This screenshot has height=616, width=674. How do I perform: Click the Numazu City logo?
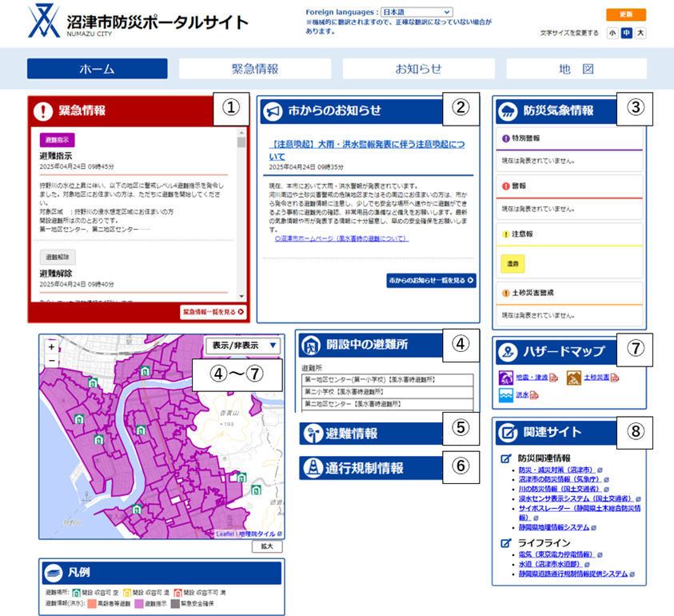pyautogui.click(x=44, y=22)
